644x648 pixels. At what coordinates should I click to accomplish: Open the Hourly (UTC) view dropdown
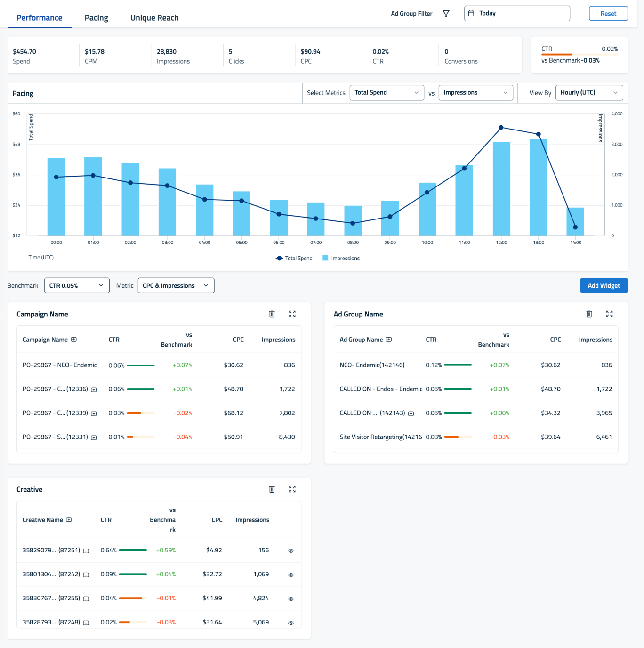coord(589,92)
